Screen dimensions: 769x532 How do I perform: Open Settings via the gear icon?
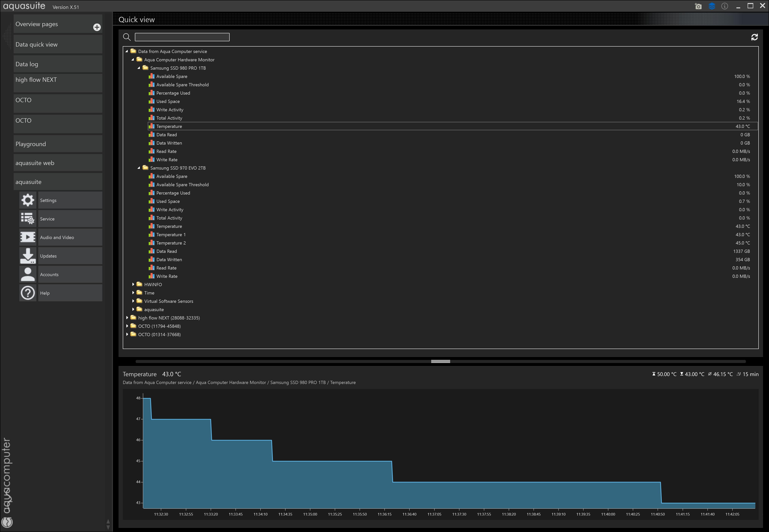click(28, 200)
